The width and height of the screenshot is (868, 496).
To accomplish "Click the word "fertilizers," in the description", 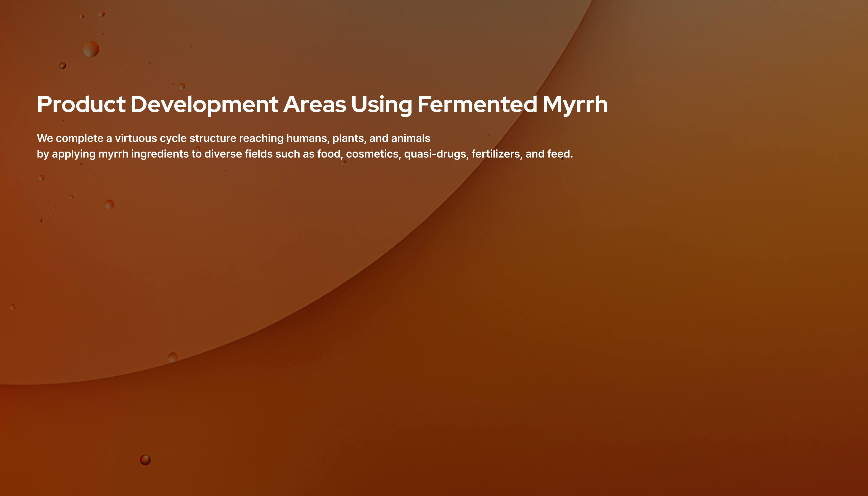I will [x=497, y=154].
